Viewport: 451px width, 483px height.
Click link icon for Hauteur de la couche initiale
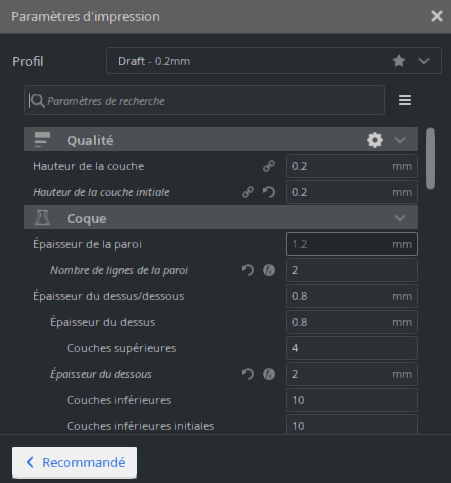tap(248, 192)
